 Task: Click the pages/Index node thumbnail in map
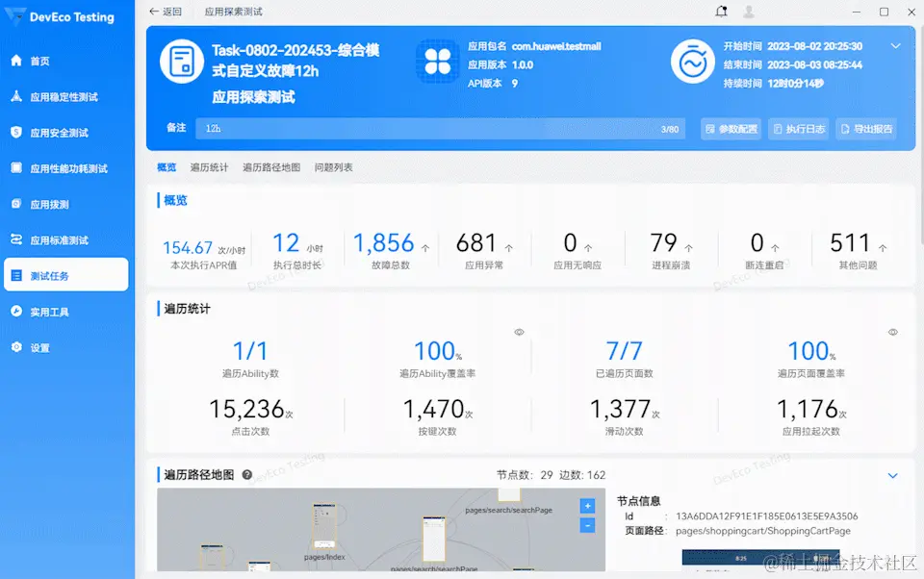[x=324, y=526]
